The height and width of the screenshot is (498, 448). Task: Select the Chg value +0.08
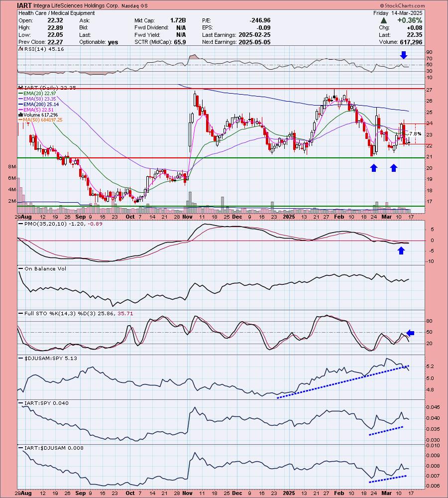click(415, 27)
